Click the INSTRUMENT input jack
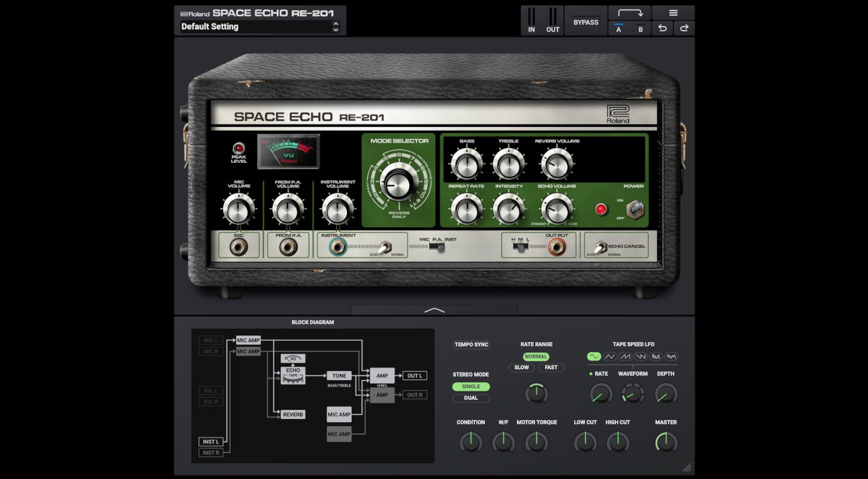The image size is (868, 479). pyautogui.click(x=337, y=247)
